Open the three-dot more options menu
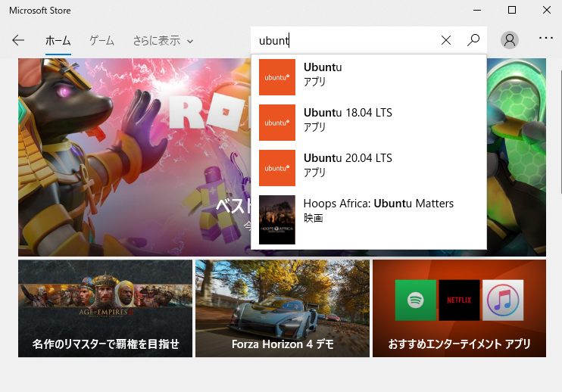 (x=545, y=38)
